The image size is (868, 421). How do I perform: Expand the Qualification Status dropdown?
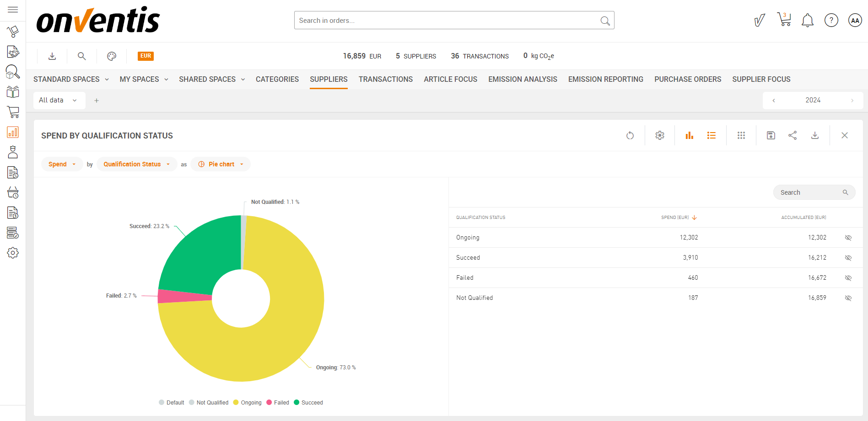coord(136,164)
